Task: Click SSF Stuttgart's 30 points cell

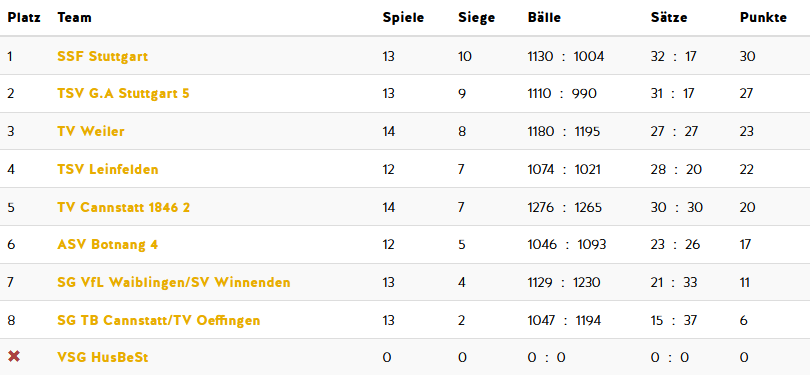Action: click(x=747, y=56)
